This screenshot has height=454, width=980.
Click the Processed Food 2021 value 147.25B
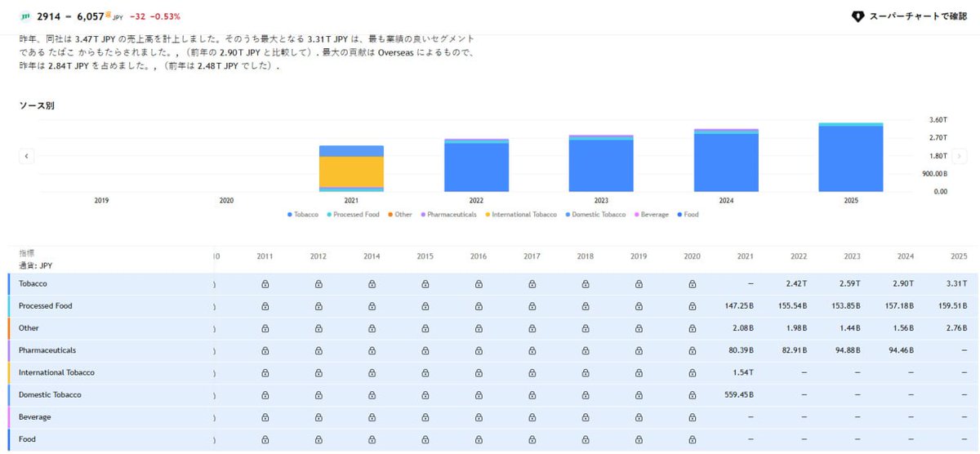(x=739, y=306)
